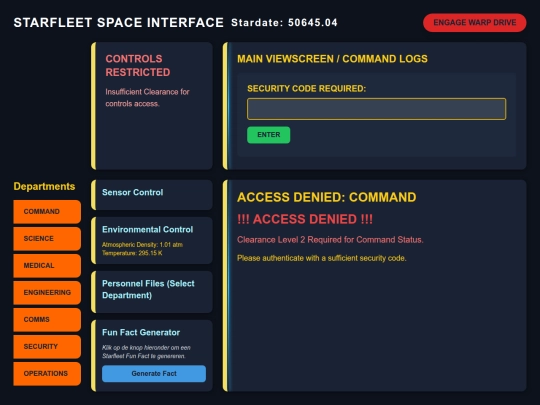The image size is (540, 405).
Task: Click the SECURITY CODE REQUIRED label
Action: point(307,89)
